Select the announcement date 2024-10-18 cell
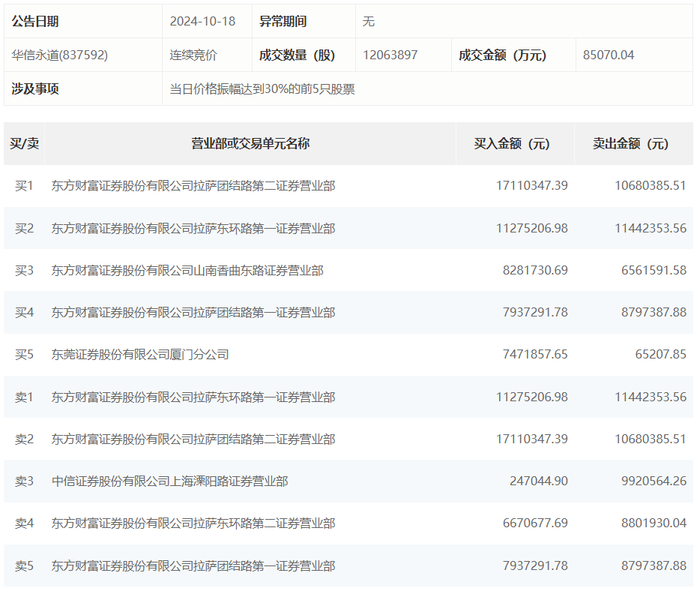Screen dimensions: 700x594 (x=203, y=21)
